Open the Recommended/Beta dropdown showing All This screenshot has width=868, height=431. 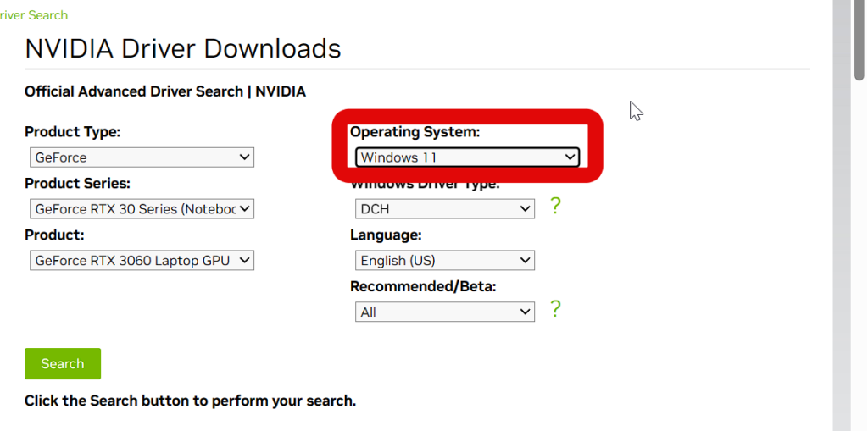click(444, 312)
